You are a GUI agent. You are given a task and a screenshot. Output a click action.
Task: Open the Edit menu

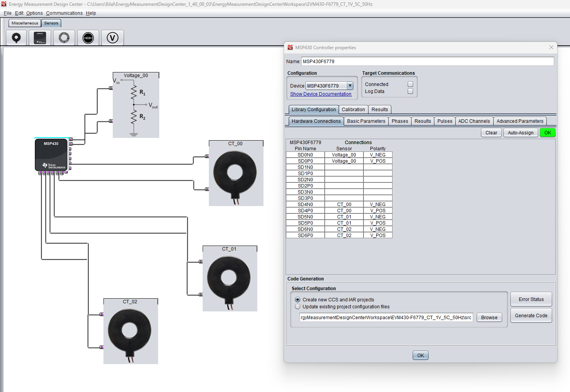pos(19,13)
